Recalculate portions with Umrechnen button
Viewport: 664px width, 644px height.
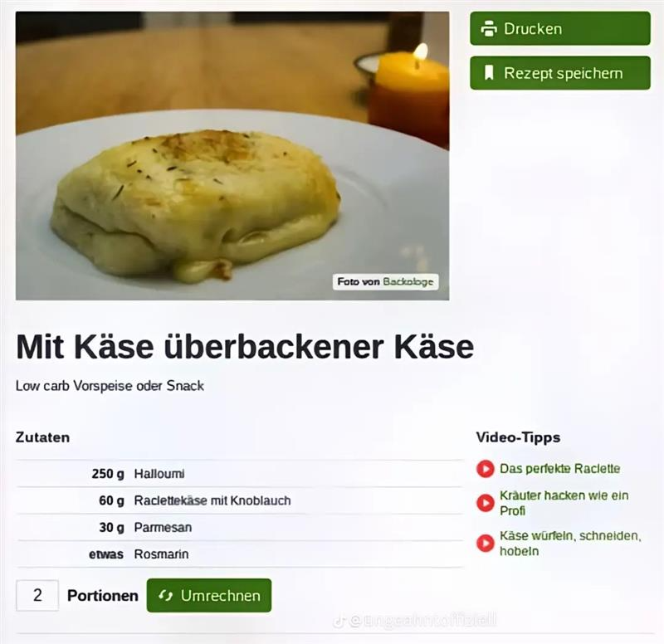[x=209, y=595]
